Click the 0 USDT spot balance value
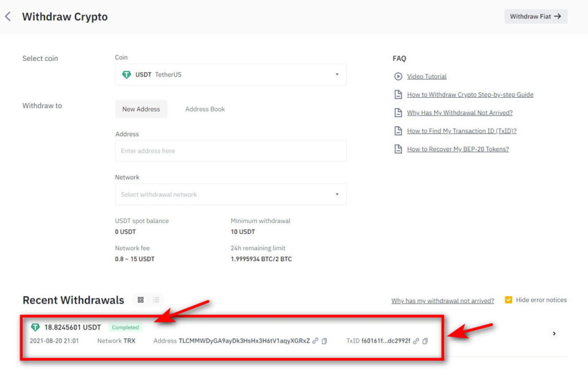Viewport: 588px width, 372px height. 125,232
